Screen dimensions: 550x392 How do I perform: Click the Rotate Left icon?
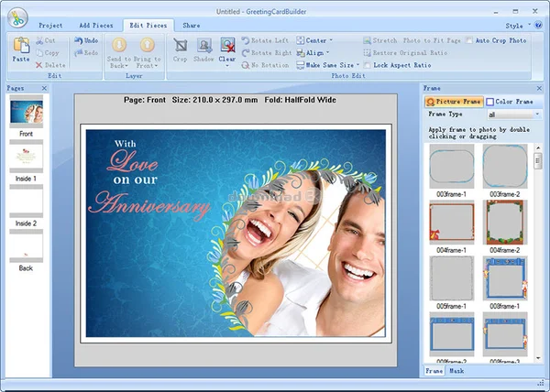pyautogui.click(x=246, y=40)
